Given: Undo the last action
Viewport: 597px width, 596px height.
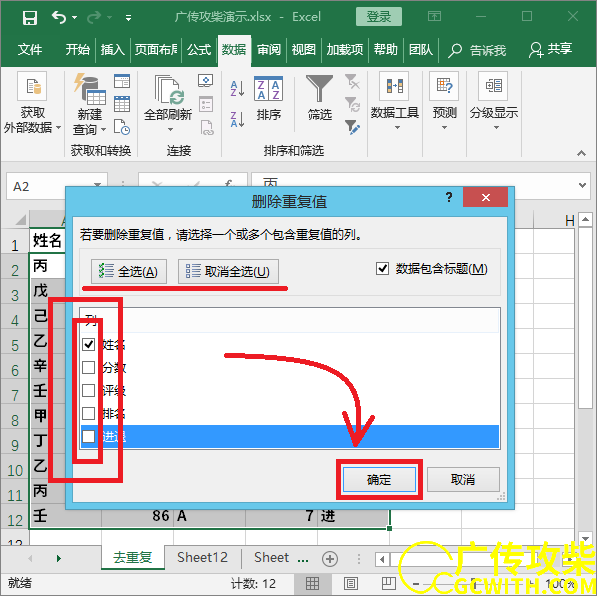Looking at the screenshot, I should tap(59, 17).
